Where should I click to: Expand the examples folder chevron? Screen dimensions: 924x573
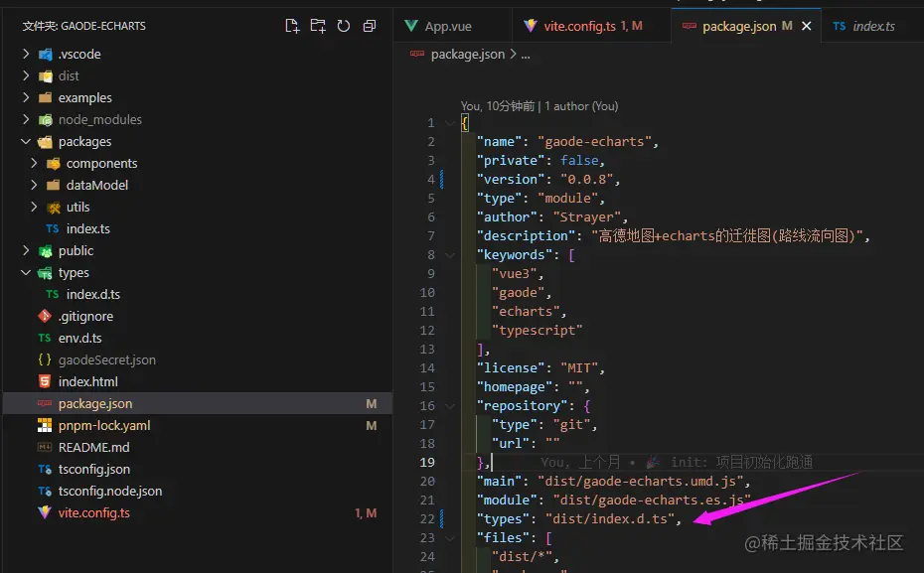[26, 97]
